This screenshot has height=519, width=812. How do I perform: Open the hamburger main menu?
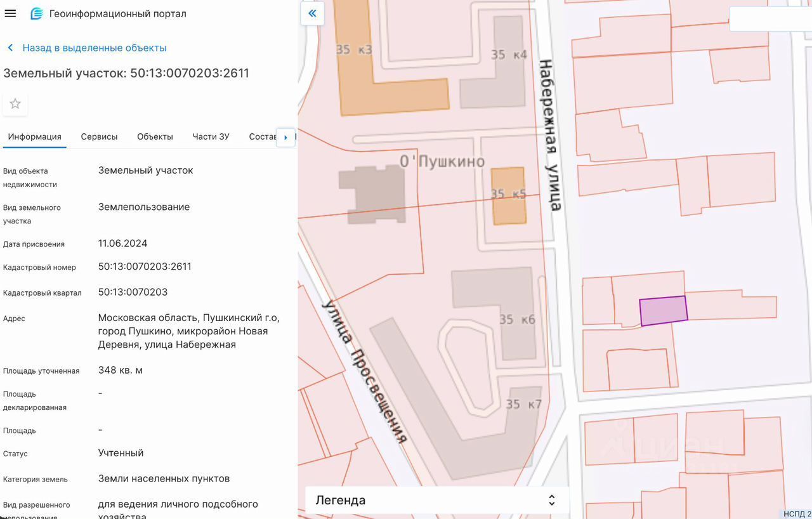click(10, 13)
